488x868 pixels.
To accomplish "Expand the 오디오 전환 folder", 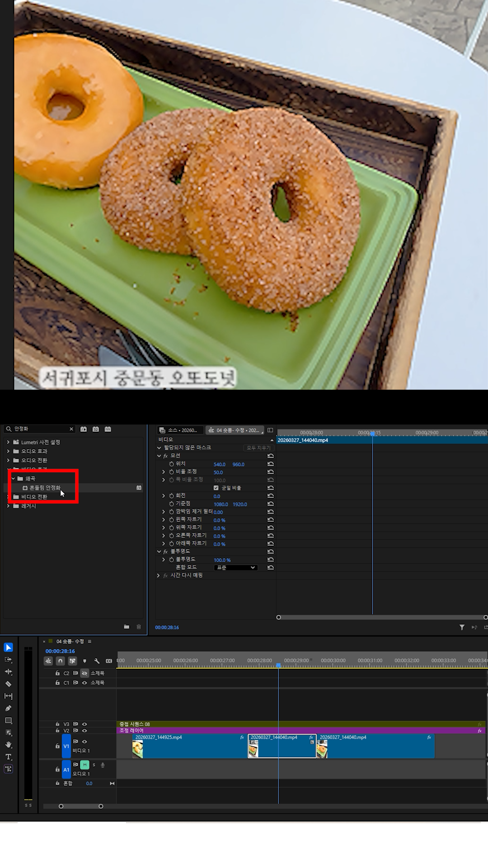I will point(8,460).
